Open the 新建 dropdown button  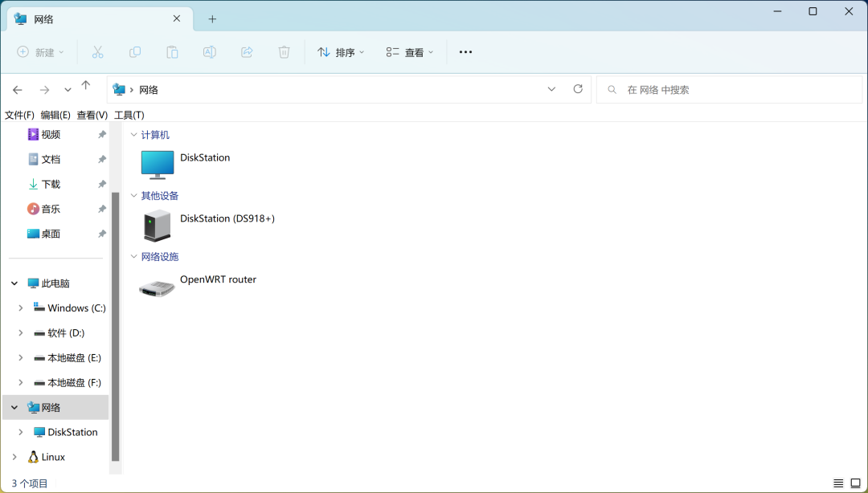(40, 52)
